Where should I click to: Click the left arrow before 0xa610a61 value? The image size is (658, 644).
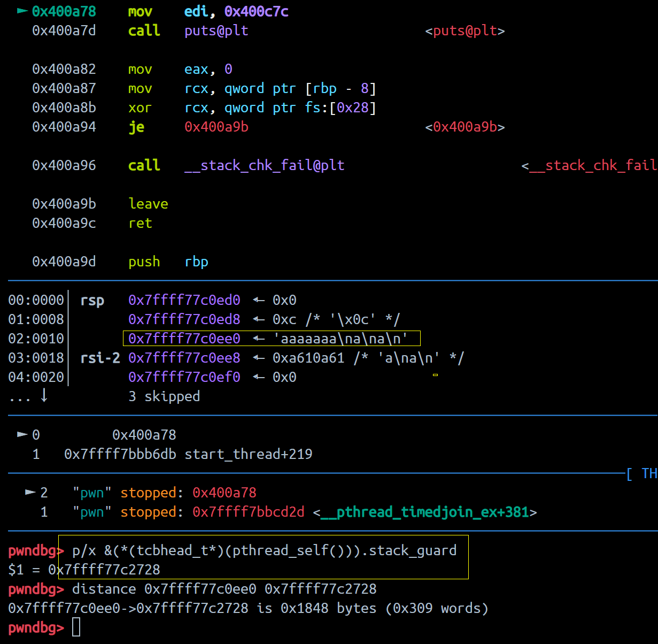(x=259, y=358)
